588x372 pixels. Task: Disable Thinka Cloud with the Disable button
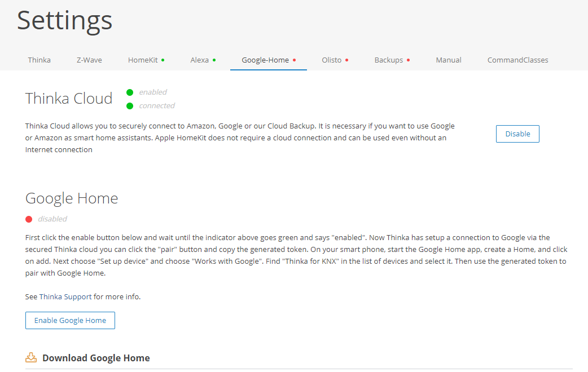click(x=517, y=134)
